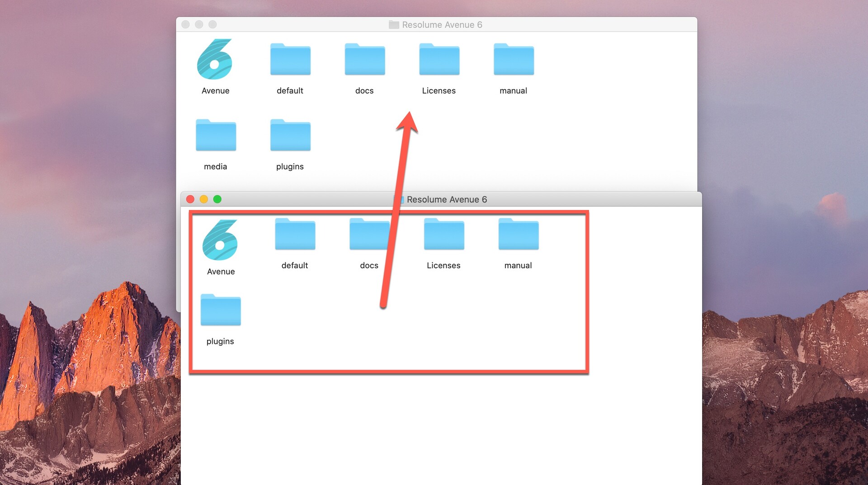Select the default folder in the front window
Image resolution: width=868 pixels, height=485 pixels.
[295, 234]
